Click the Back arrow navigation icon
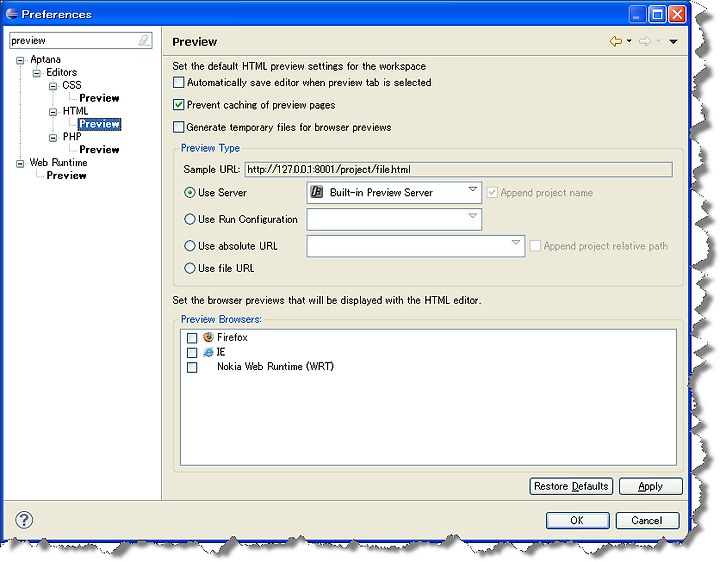The image size is (720, 562). pos(615,41)
